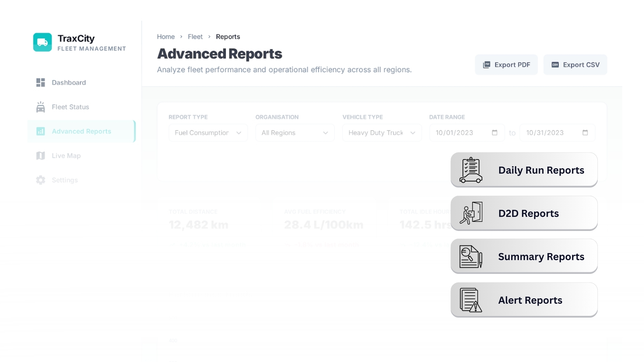Click the TraxCity brand name

pyautogui.click(x=76, y=39)
